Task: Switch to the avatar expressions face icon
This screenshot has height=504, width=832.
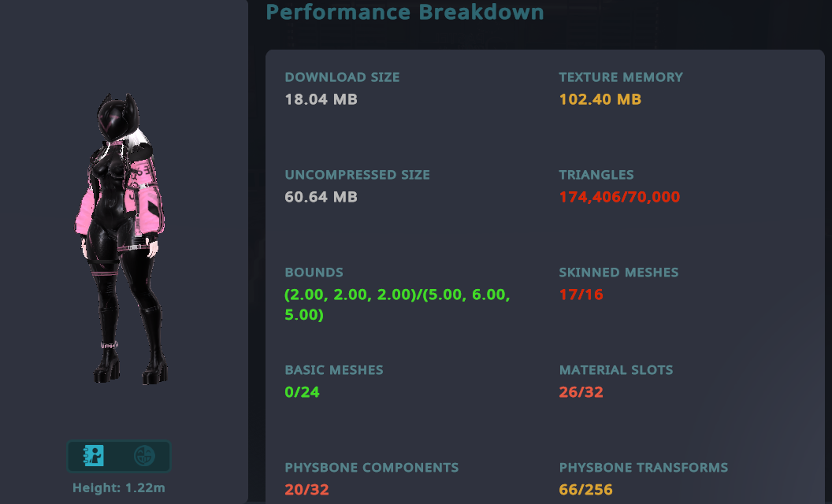Action: (143, 456)
